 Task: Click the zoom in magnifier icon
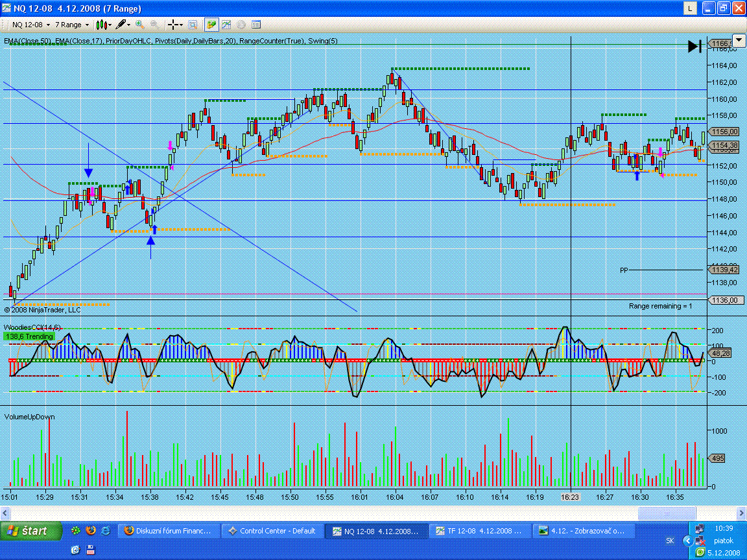[x=139, y=24]
